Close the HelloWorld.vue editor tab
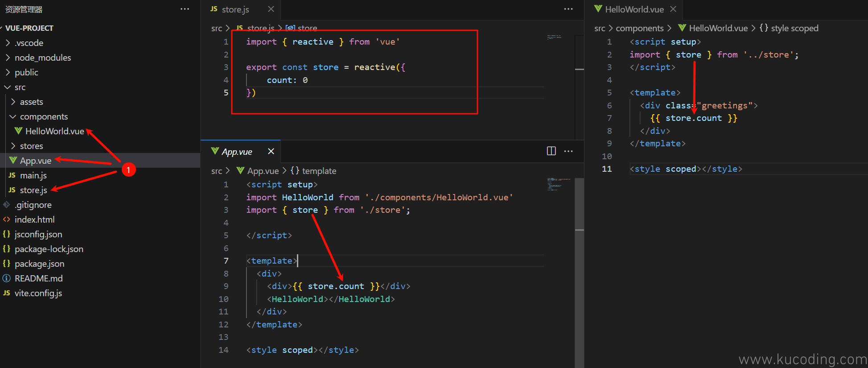868x368 pixels. [x=673, y=9]
